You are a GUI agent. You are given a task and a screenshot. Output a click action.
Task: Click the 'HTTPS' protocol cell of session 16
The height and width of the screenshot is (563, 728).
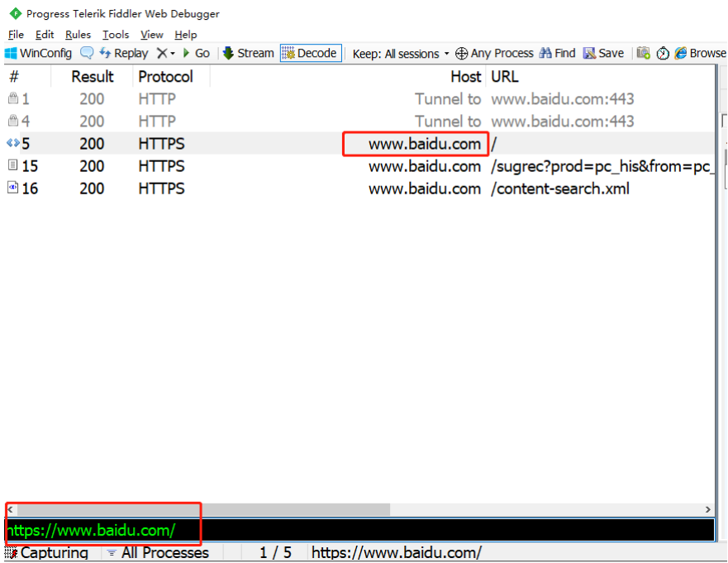click(x=161, y=188)
